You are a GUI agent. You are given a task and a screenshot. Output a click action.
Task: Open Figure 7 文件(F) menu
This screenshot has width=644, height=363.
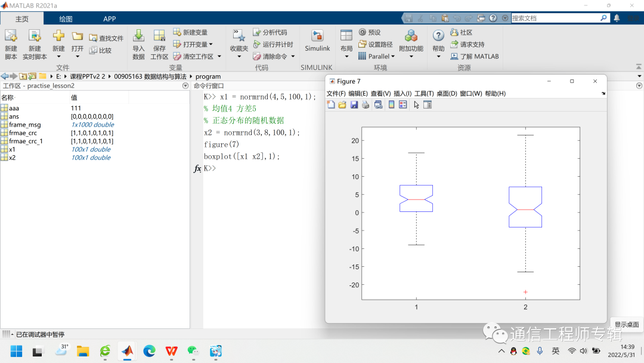(336, 93)
